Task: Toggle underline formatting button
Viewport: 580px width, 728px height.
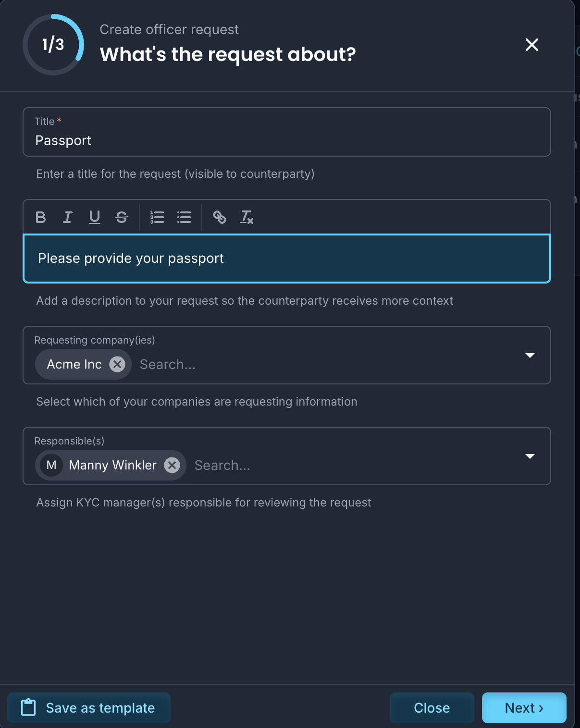Action: coord(95,217)
